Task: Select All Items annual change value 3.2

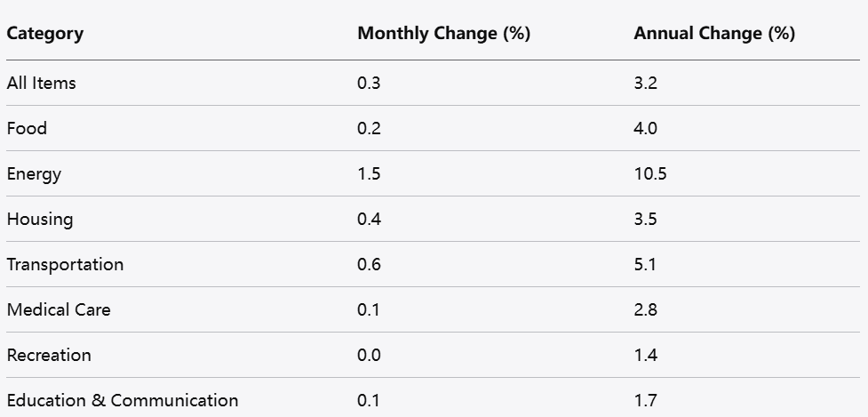Action: [x=646, y=84]
